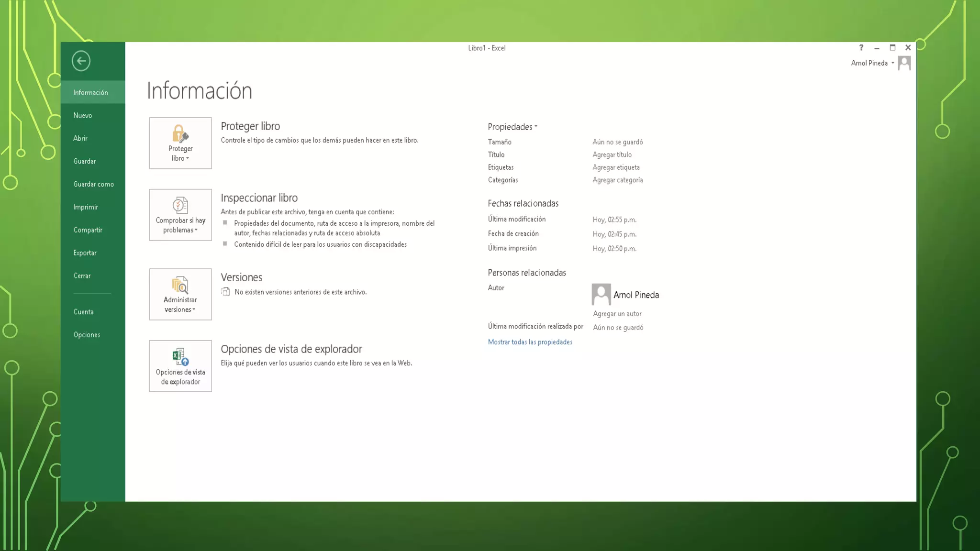Screen dimensions: 980x551
Task: Open the Cuenta sidebar item
Action: tap(83, 312)
